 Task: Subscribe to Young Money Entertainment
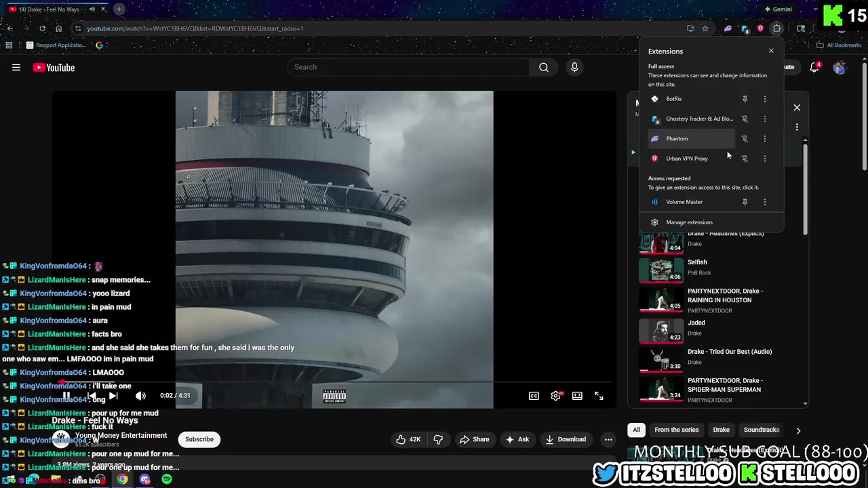pyautogui.click(x=199, y=439)
